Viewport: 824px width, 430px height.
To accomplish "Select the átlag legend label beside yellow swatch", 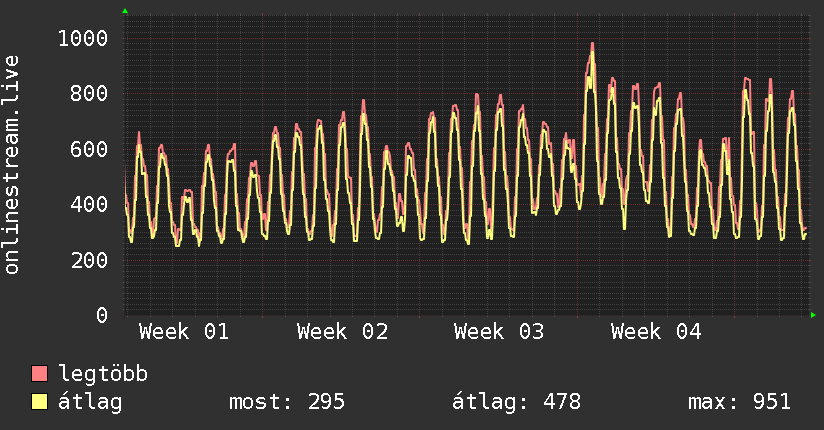I will (x=90, y=402).
